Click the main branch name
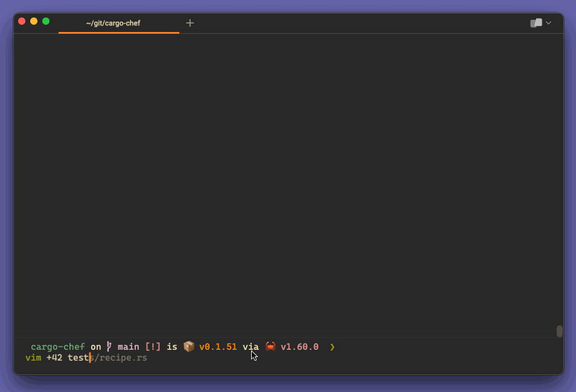The width and height of the screenshot is (576, 392). point(128,346)
